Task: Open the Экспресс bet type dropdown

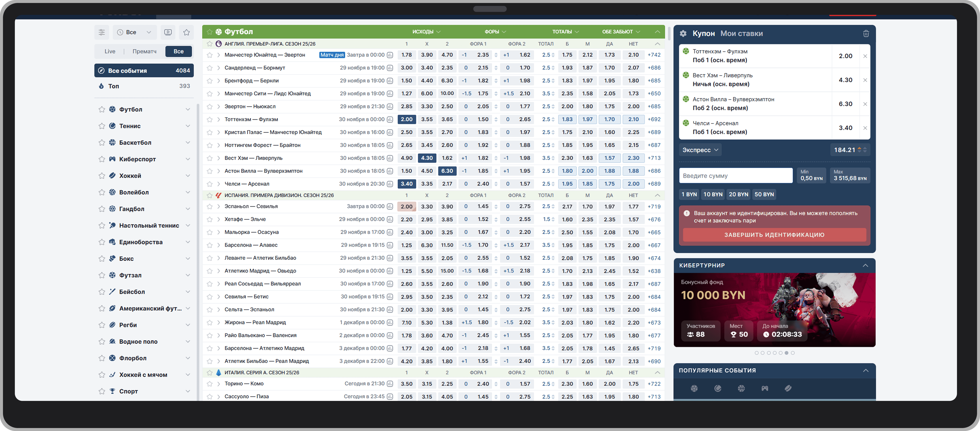Action: pyautogui.click(x=700, y=150)
